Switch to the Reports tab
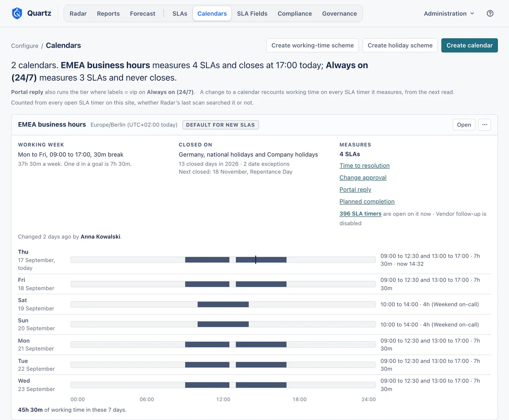 click(x=108, y=13)
